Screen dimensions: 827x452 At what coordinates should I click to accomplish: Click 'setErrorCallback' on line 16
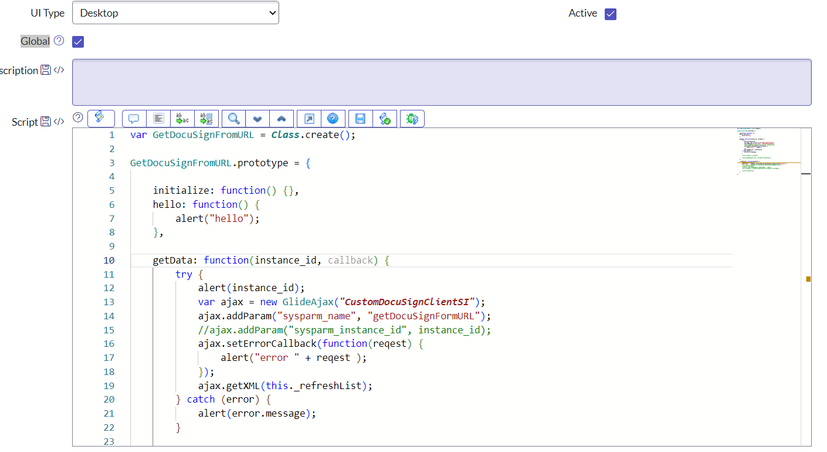tap(271, 344)
